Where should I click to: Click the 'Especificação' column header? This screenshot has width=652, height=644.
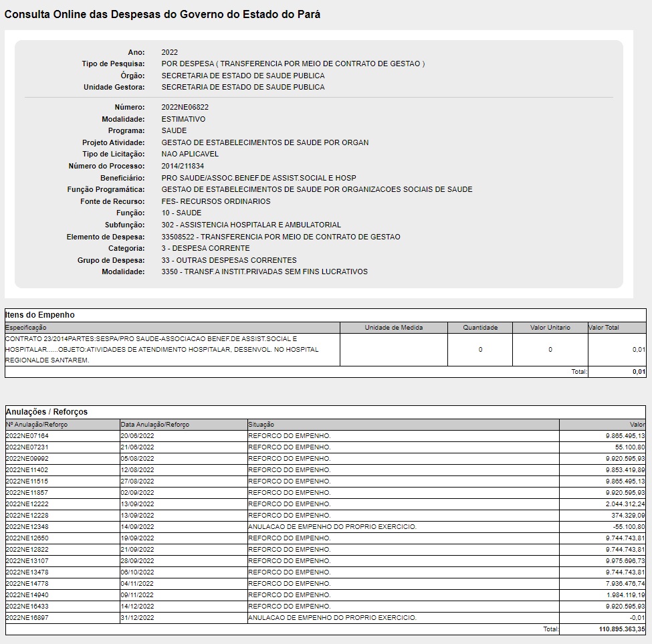26,328
